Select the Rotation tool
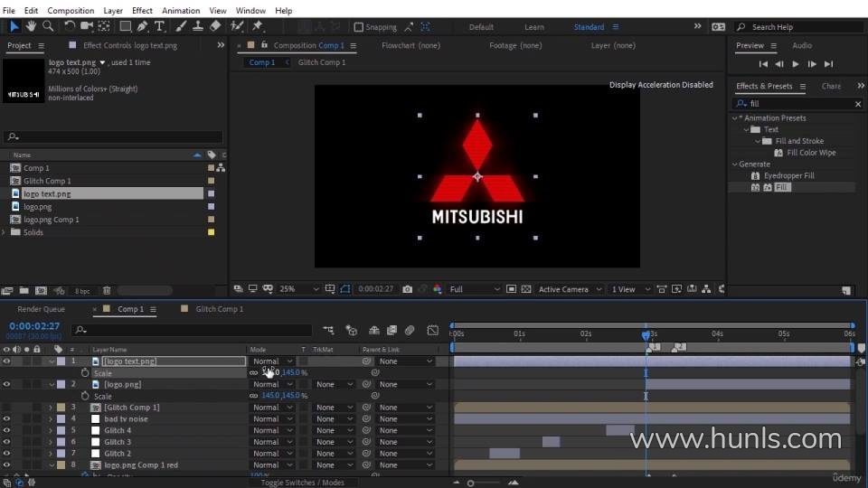Screen dimensions: 868x488 tap(70, 26)
